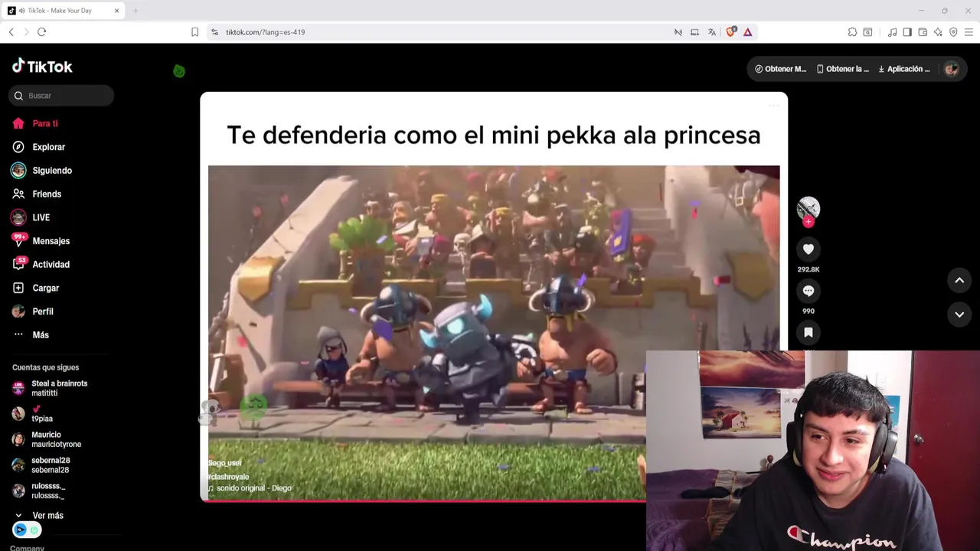The height and width of the screenshot is (551, 980).
Task: Open the Brave Shields lion icon
Action: click(x=731, y=32)
